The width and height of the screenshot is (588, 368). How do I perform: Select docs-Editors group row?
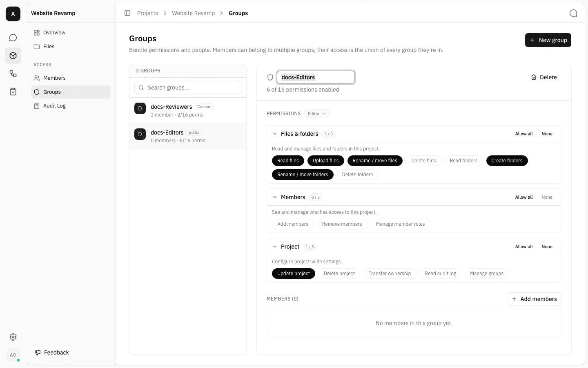[x=188, y=136]
